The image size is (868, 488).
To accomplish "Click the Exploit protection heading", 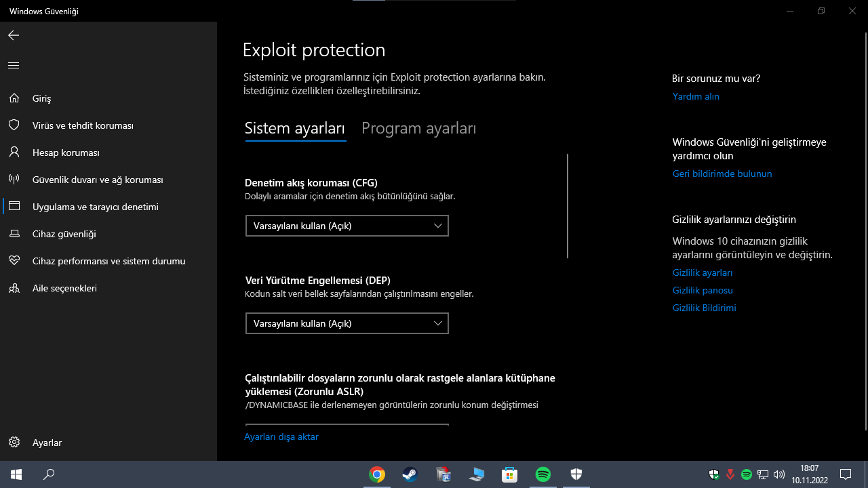I will point(314,50).
